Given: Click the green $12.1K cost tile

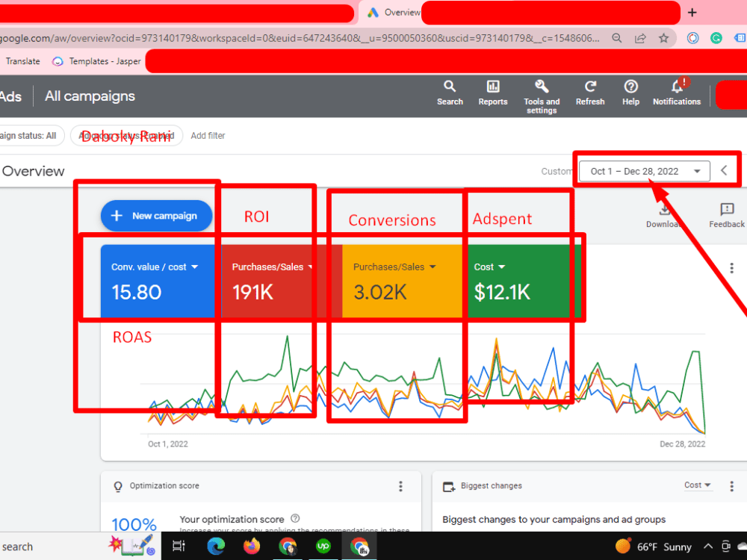Looking at the screenshot, I should coord(522,281).
